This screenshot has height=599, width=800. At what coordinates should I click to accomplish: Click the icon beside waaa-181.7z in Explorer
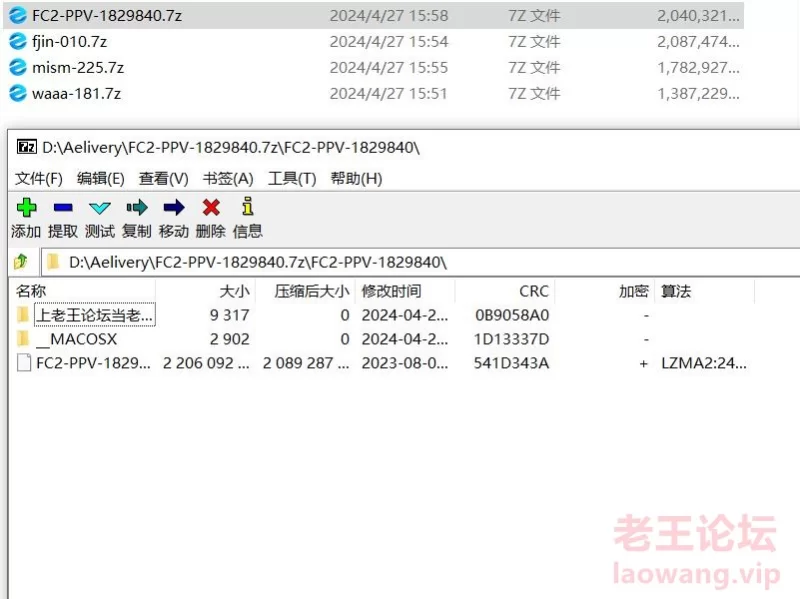tap(18, 93)
